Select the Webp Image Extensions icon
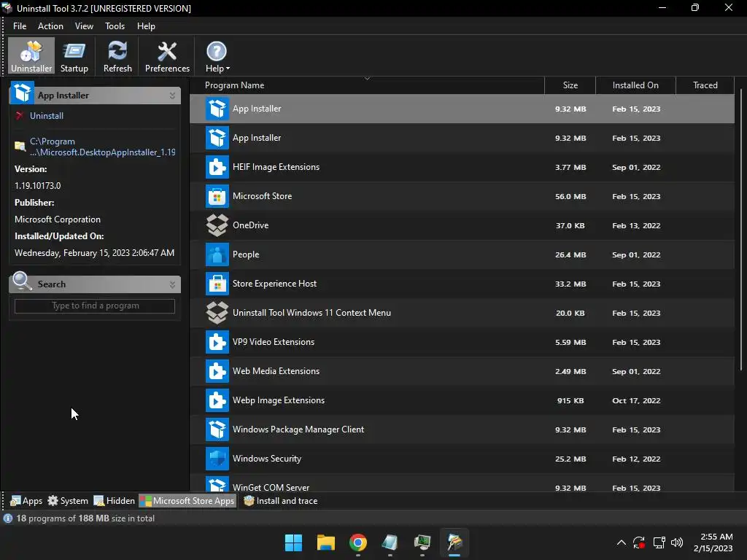This screenshot has height=560, width=747. [x=217, y=400]
